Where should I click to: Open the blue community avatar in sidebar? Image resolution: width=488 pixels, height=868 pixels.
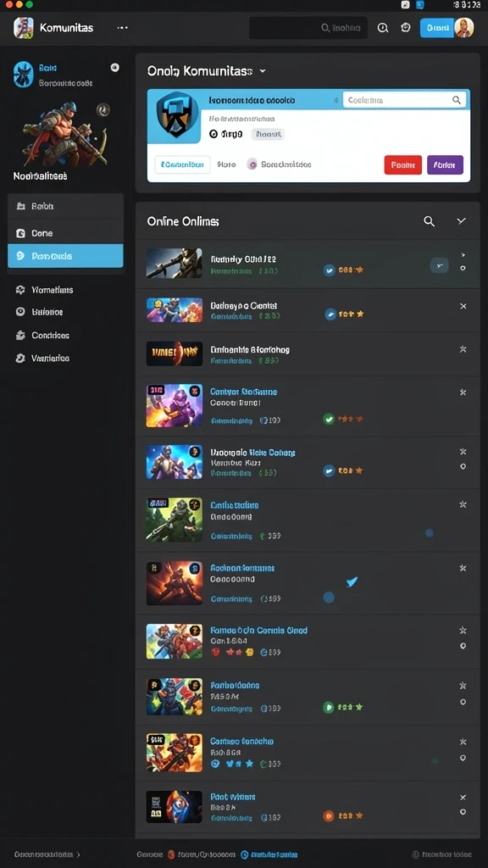point(23,75)
